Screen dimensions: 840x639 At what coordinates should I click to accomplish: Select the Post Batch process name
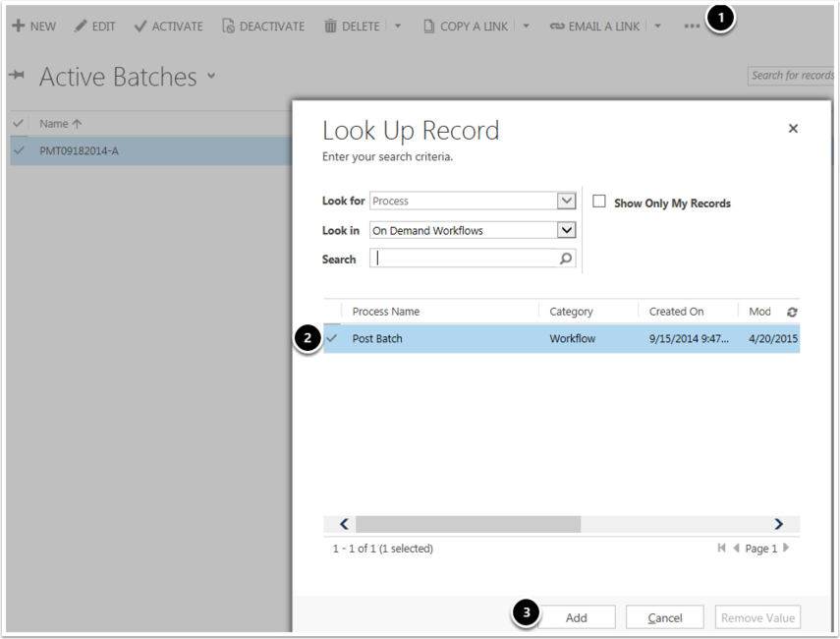coord(377,339)
